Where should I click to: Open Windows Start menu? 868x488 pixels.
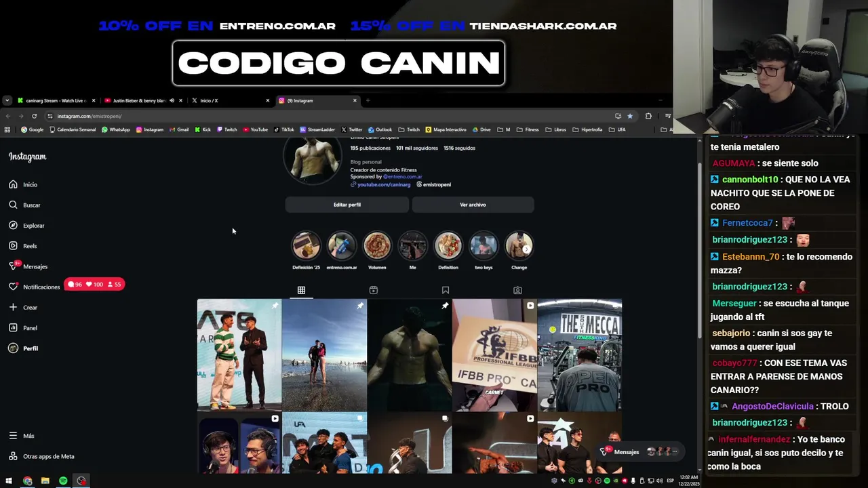click(x=9, y=481)
